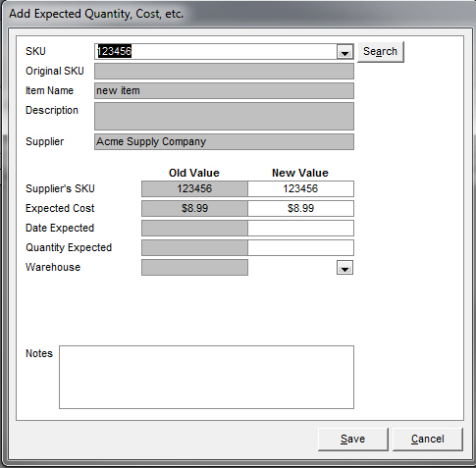Click into the SKU text field

216,52
